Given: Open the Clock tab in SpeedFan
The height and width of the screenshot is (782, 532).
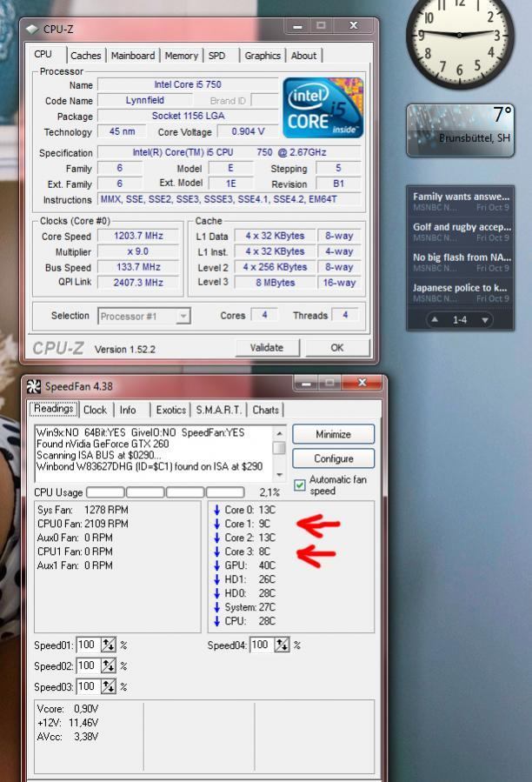Looking at the screenshot, I should (95, 410).
